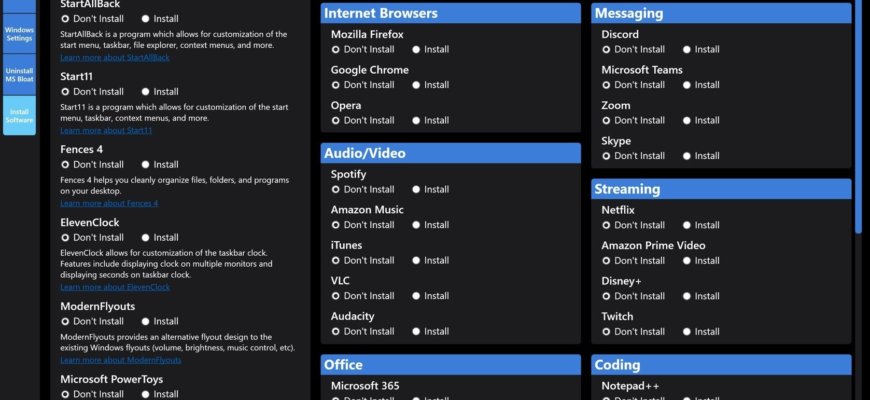Image resolution: width=870 pixels, height=400 pixels.
Task: Click the Streaming section header
Action: click(x=721, y=189)
